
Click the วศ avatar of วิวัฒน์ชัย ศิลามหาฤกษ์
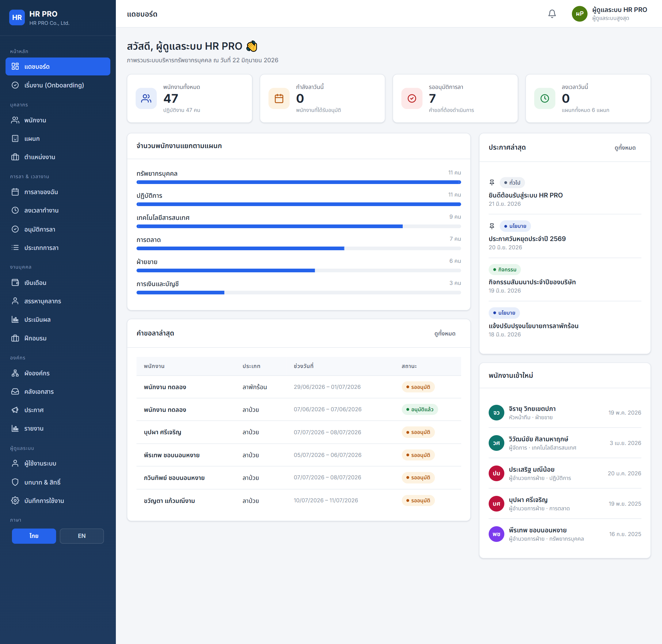click(x=496, y=443)
